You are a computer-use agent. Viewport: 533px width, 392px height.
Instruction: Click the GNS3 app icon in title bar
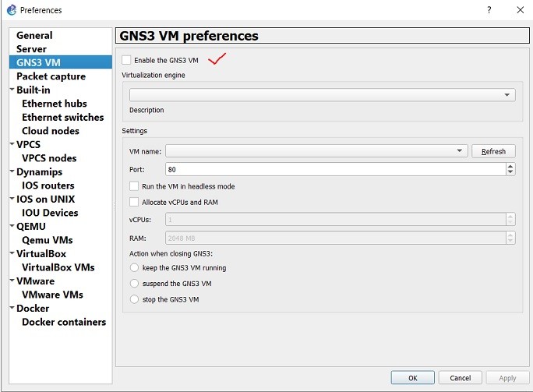[12, 10]
